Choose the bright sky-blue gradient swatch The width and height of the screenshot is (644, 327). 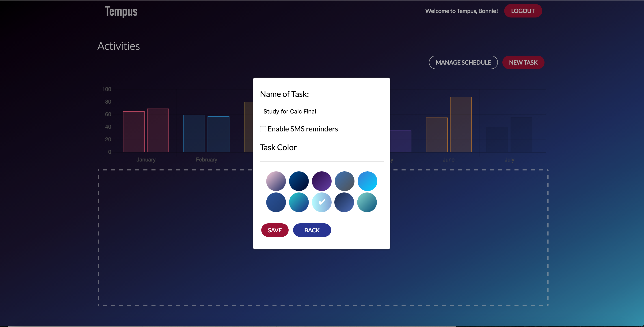367,181
